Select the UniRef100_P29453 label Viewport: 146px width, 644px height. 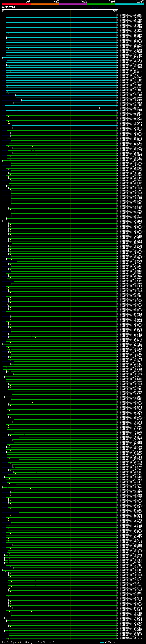click(x=131, y=520)
